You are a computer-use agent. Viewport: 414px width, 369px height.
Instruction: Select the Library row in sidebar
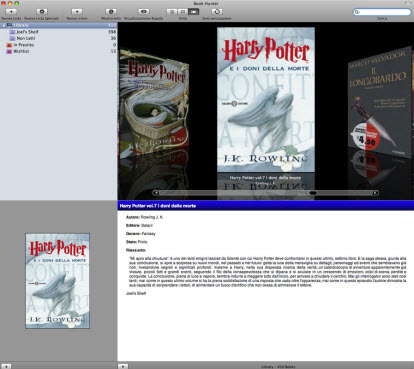59,25
